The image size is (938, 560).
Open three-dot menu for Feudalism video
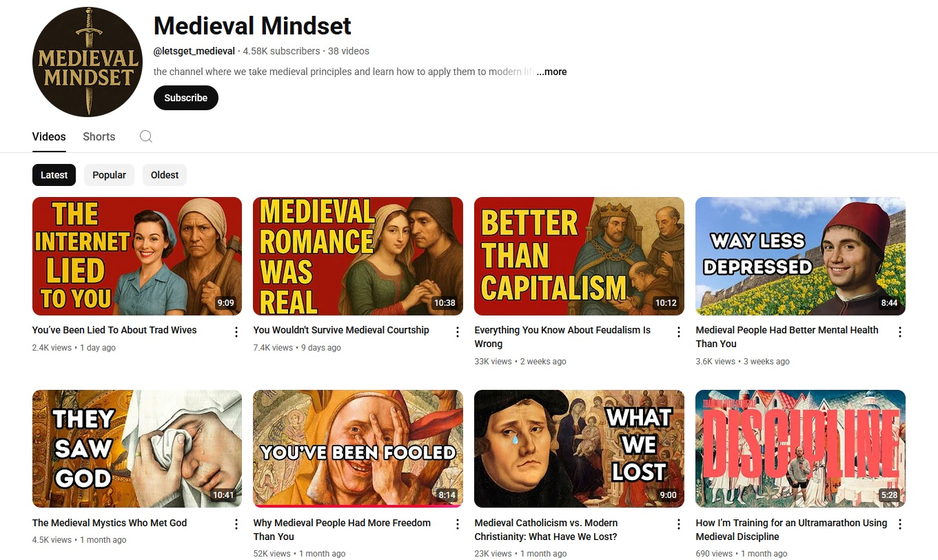[679, 332]
